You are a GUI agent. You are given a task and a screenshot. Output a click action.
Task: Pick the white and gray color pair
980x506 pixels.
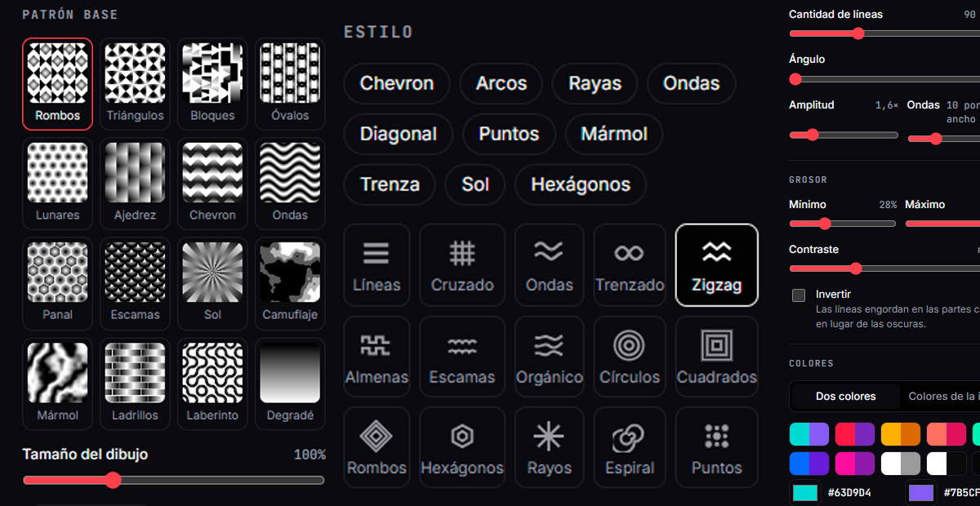coord(901,464)
